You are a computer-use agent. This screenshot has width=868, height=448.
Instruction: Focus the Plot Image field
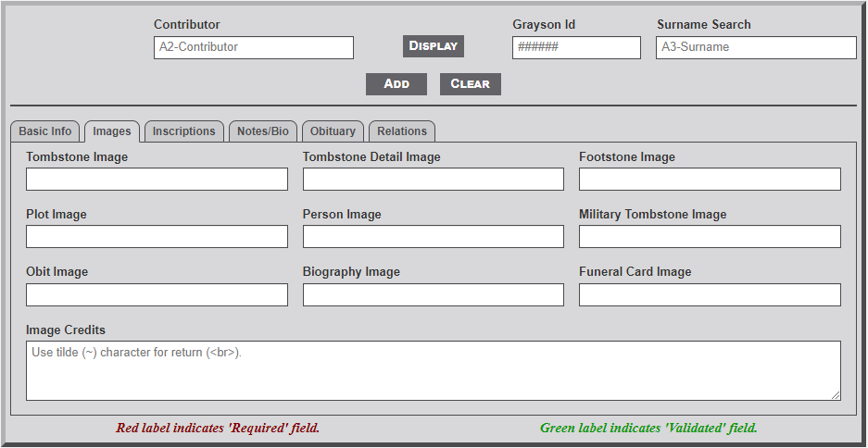[157, 237]
